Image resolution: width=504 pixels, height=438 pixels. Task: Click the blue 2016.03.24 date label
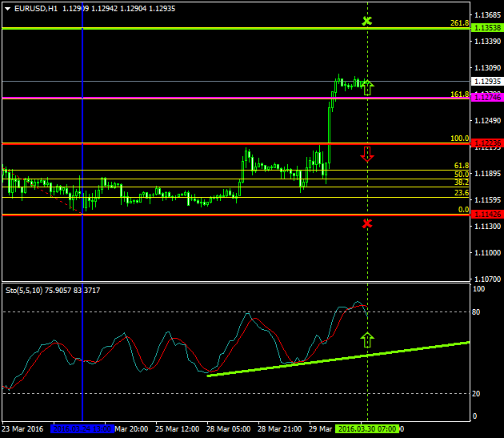82,428
